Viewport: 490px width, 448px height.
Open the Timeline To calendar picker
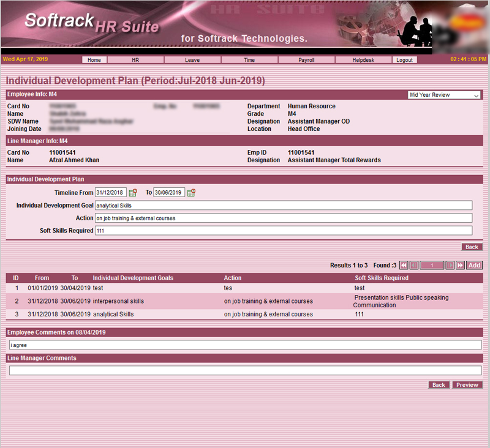point(191,192)
